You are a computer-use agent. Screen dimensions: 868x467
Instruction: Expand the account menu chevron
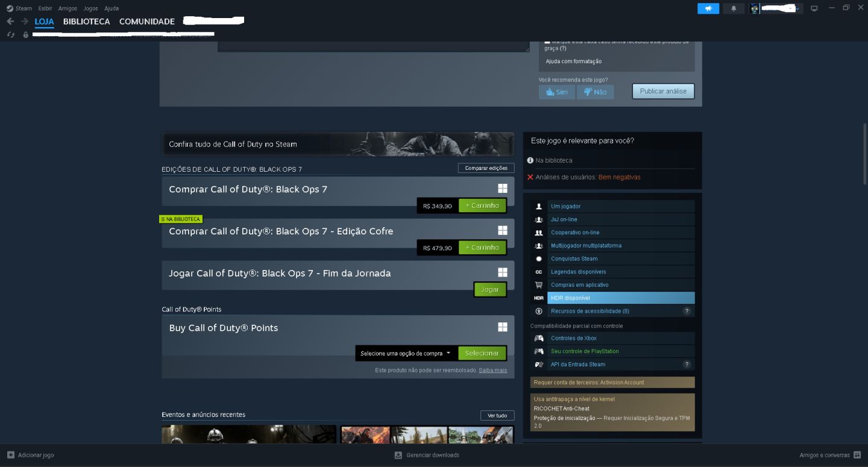[798, 8]
